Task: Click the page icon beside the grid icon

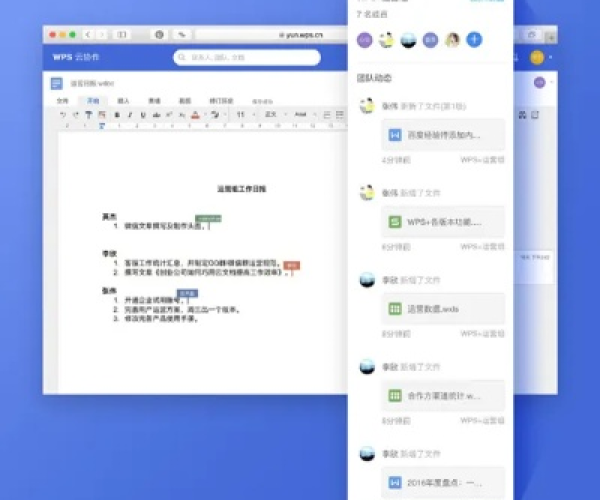Action: (535, 115)
